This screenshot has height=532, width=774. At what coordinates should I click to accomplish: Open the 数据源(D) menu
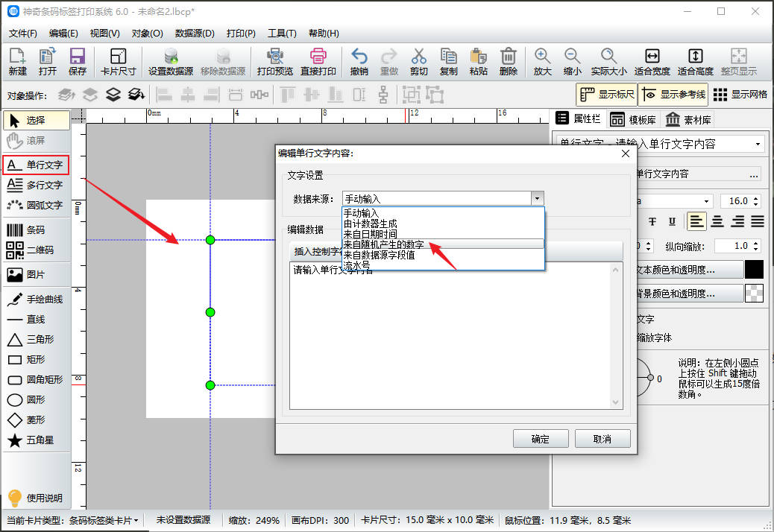coord(195,34)
